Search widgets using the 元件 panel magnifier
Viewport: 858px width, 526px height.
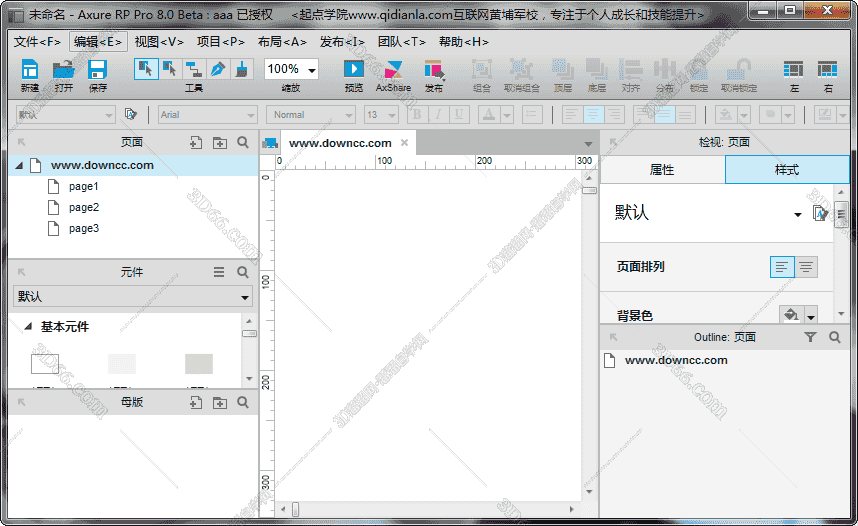(x=243, y=272)
